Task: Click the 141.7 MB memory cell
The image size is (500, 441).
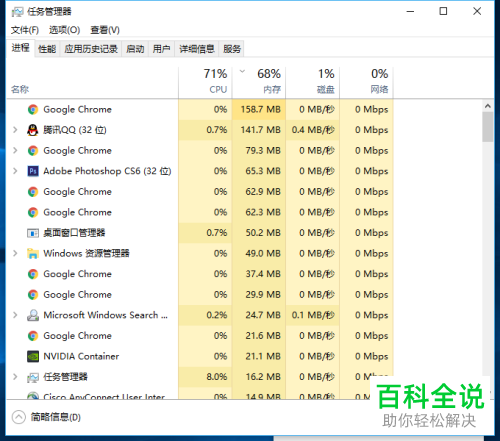Action: (x=259, y=130)
